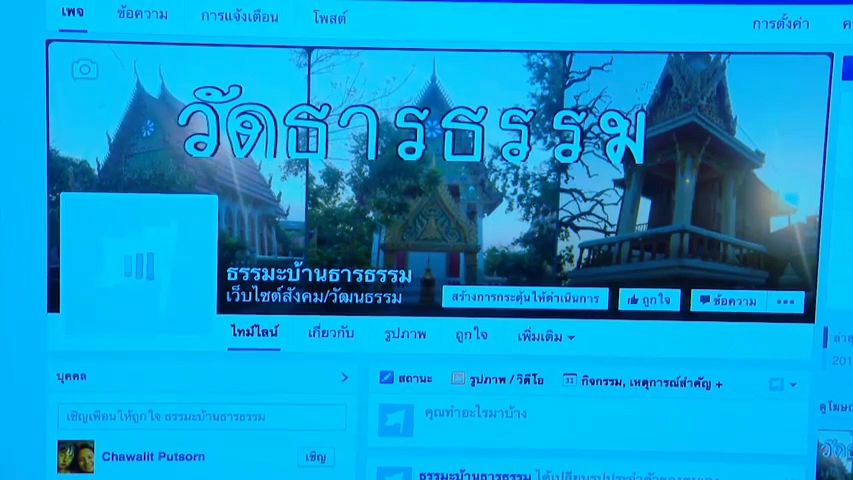The height and width of the screenshot is (480, 853).
Task: Open the Message button (ข้อความ) on the cover
Action: click(x=727, y=300)
